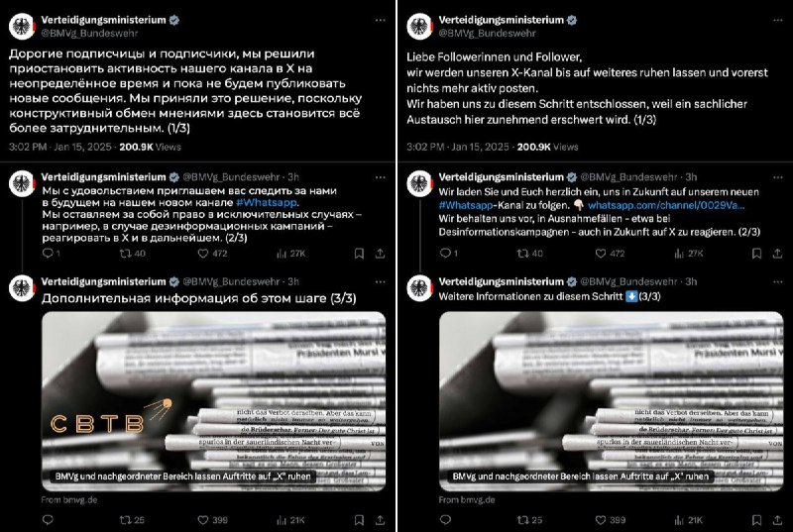Screen dimensions: 793x532
Task: Open Verteidigungsministerium avatar on Russian 1/3 tweet
Action: pyautogui.click(x=22, y=27)
